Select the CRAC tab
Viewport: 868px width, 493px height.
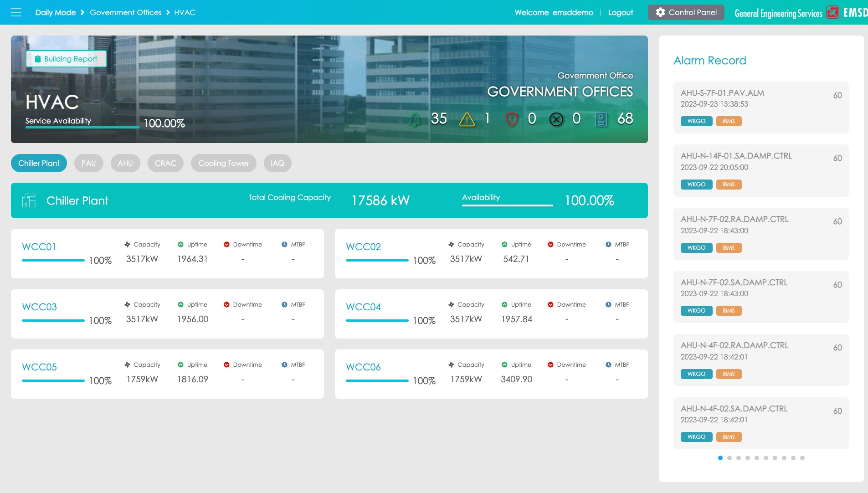(165, 163)
